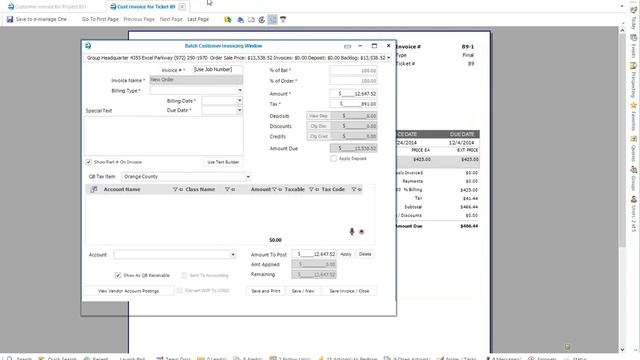Image resolution: width=640 pixels, height=360 pixels.
Task: Click Save and Print button
Action: (266, 291)
